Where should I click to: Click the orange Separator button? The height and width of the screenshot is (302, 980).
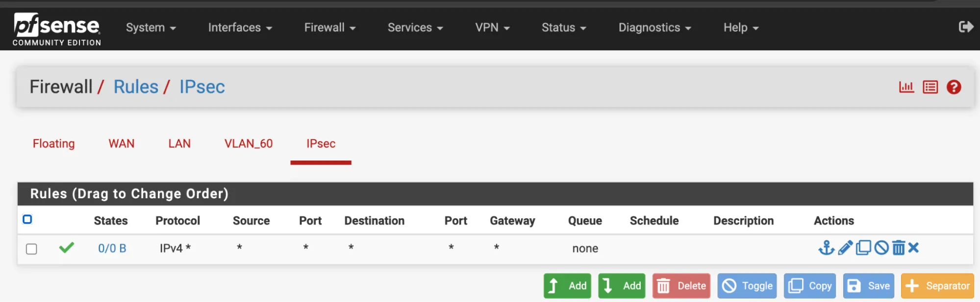pos(937,286)
